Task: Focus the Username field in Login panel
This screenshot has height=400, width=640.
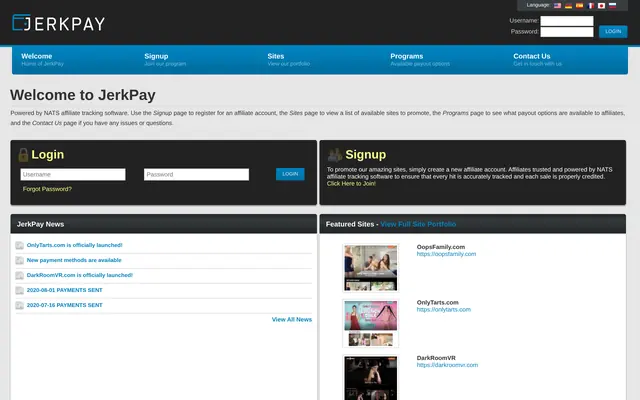Action: click(73, 174)
